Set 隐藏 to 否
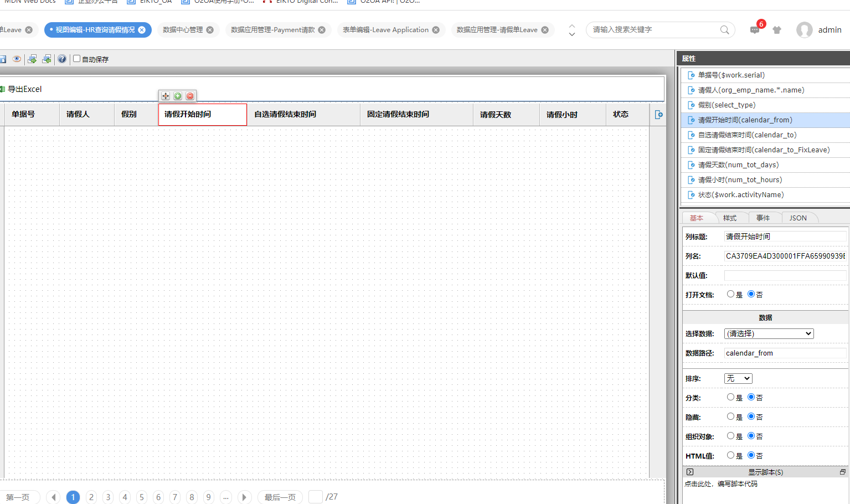This screenshot has width=850, height=504. pos(751,416)
